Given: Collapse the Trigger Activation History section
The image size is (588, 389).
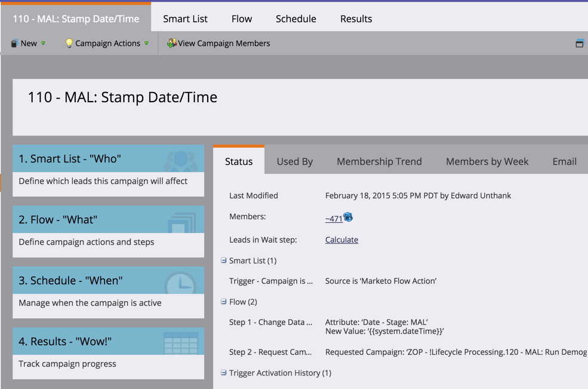Looking at the screenshot, I should click(x=223, y=372).
